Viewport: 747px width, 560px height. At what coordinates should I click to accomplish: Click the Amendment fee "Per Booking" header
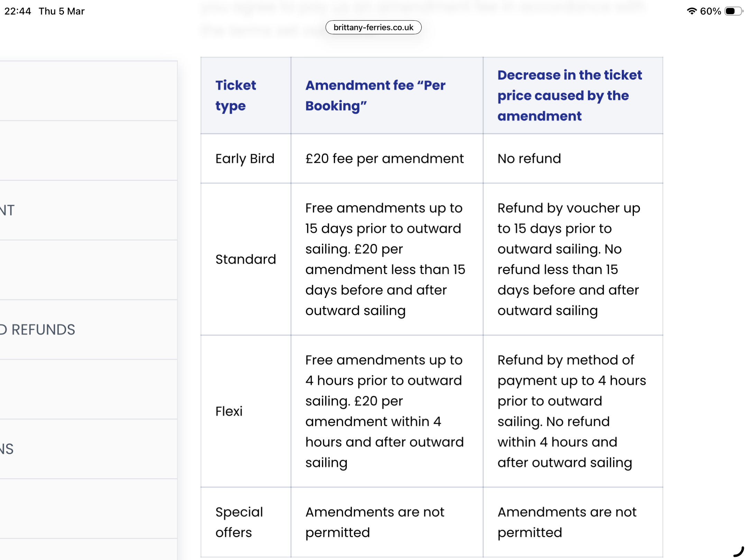point(375,95)
